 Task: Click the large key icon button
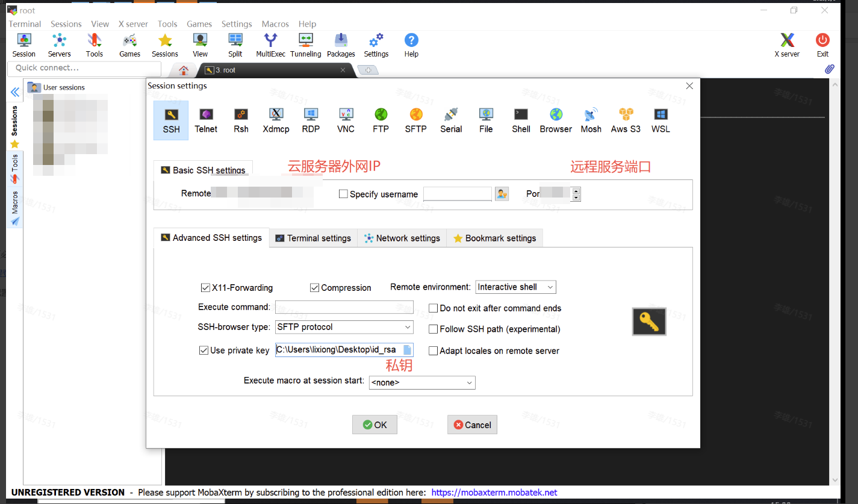(649, 321)
